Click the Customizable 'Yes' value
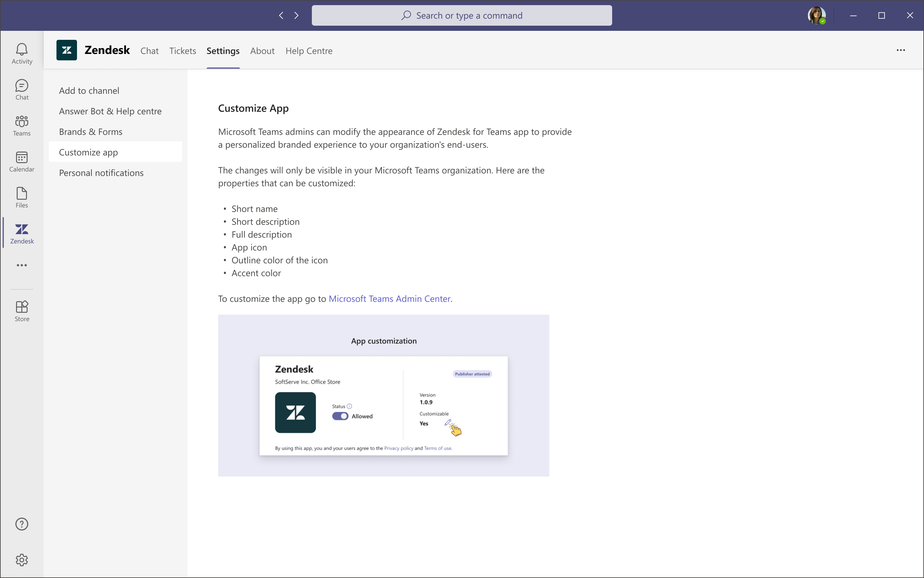The height and width of the screenshot is (578, 924). point(424,423)
